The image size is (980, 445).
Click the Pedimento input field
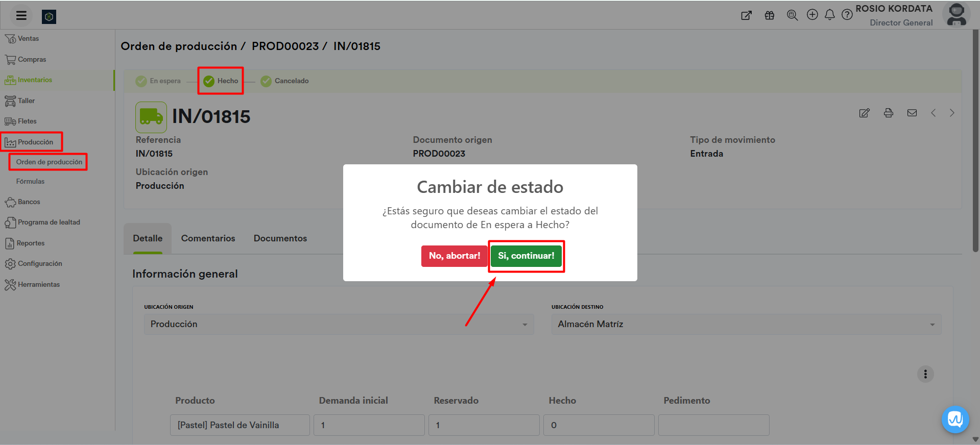tap(713, 425)
